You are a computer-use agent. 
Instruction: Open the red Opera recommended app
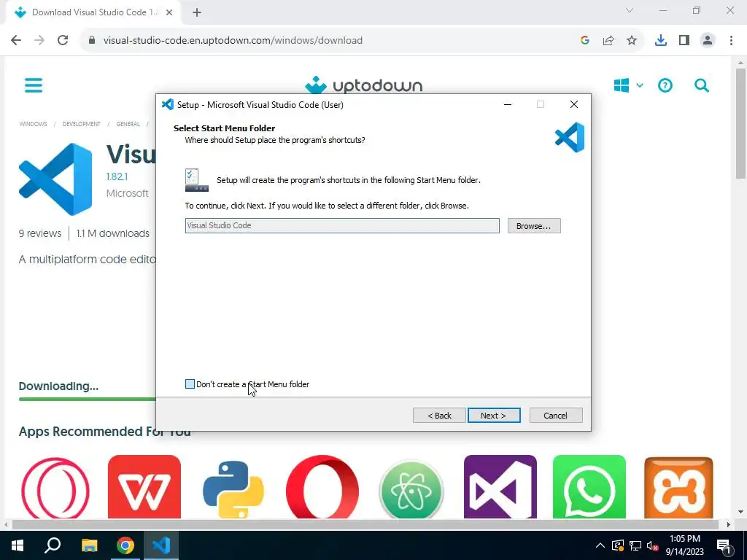[x=322, y=486]
